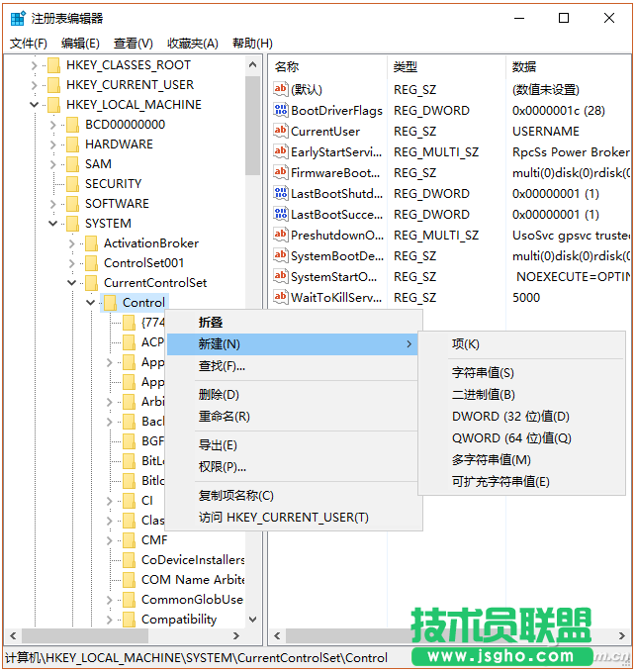Create new 字符串值(S) from submenu
Screen dimensions: 636x672
coord(521,372)
